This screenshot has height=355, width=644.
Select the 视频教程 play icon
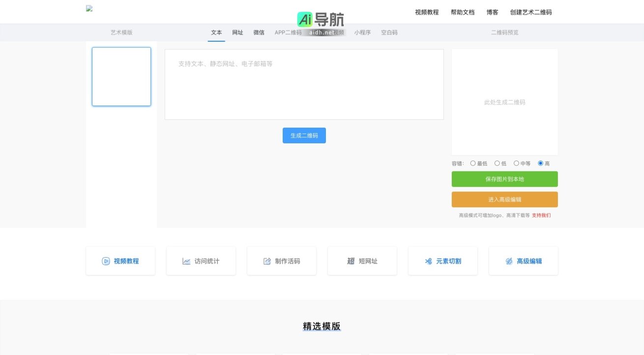click(106, 261)
